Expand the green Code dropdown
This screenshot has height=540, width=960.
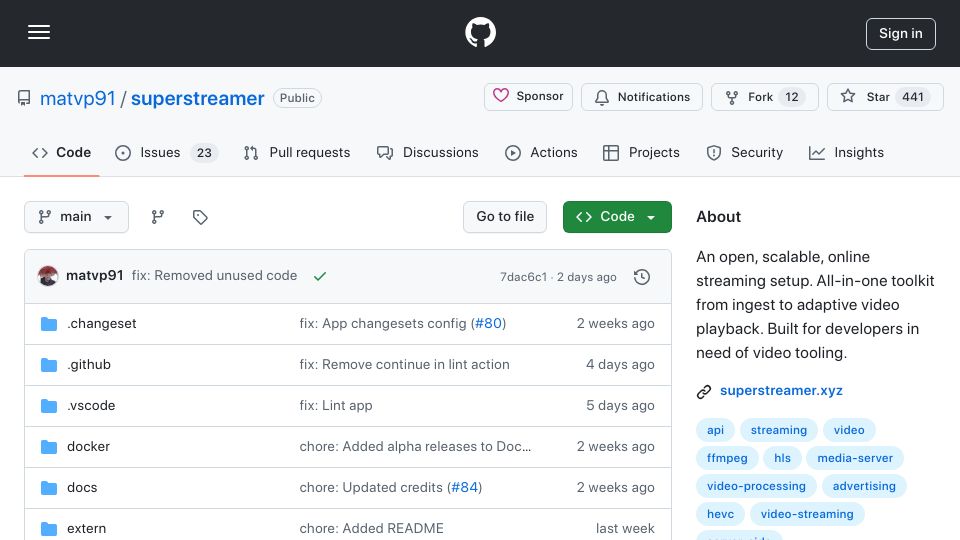pos(617,217)
